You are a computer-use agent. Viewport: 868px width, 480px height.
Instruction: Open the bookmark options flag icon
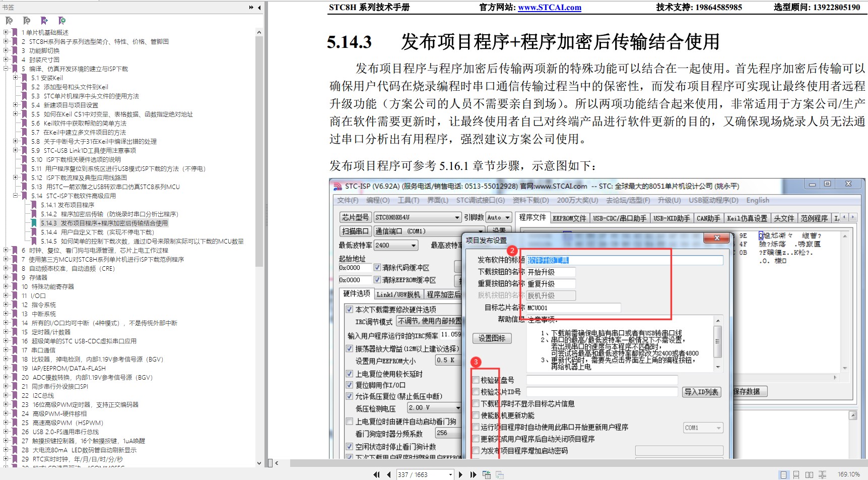coord(62,21)
